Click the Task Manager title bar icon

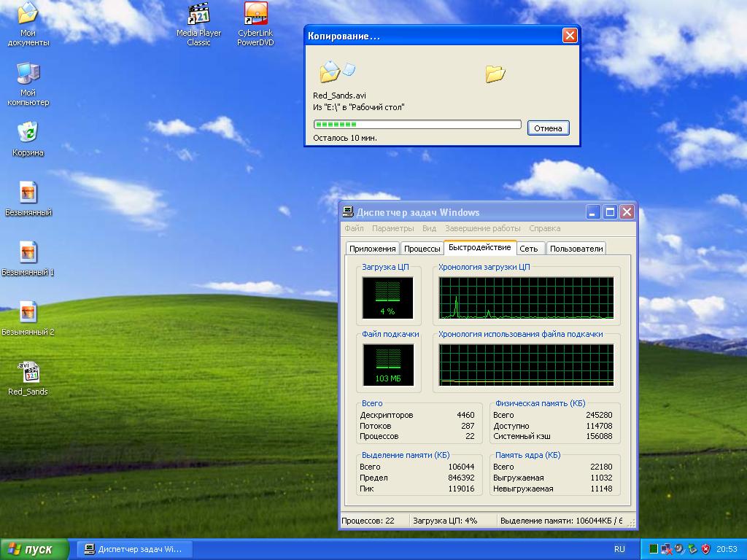click(x=348, y=212)
